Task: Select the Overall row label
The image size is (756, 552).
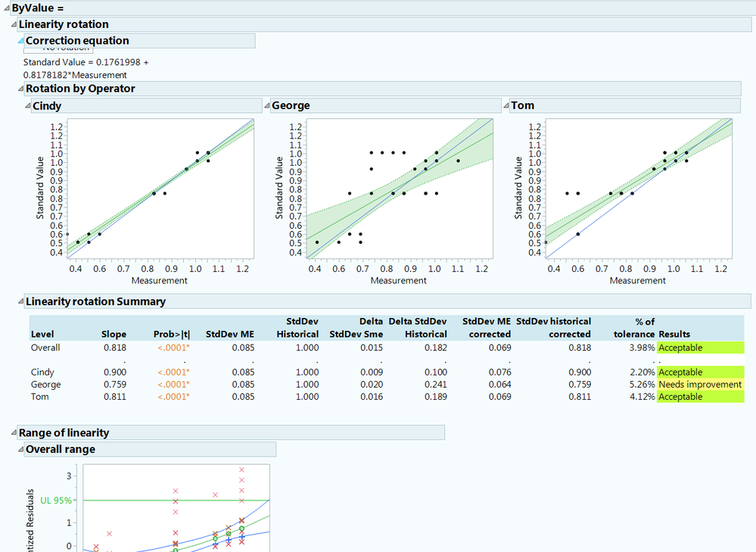Action: point(45,348)
